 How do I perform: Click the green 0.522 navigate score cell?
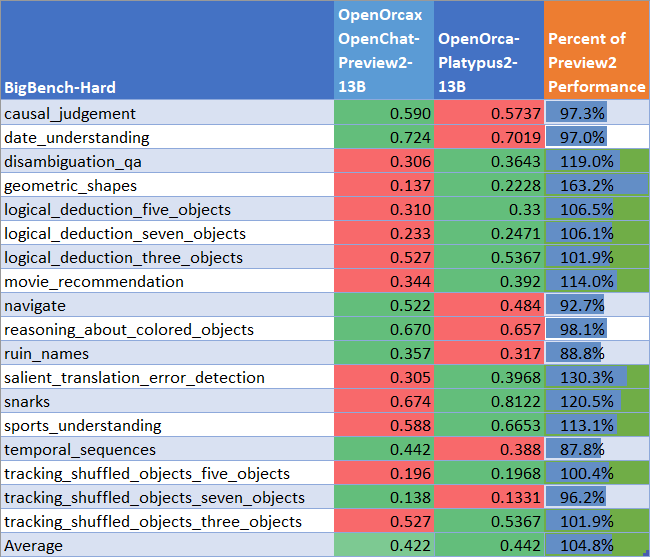[383, 306]
